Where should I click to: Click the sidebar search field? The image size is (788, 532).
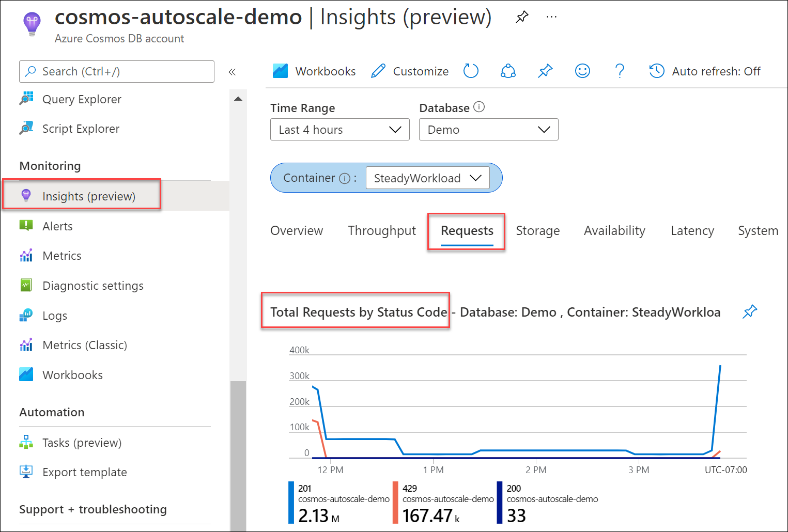pos(117,72)
